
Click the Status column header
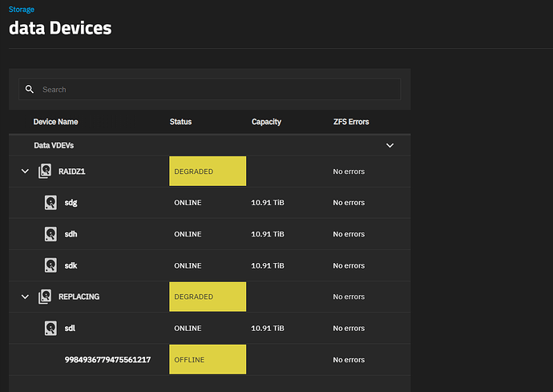180,122
